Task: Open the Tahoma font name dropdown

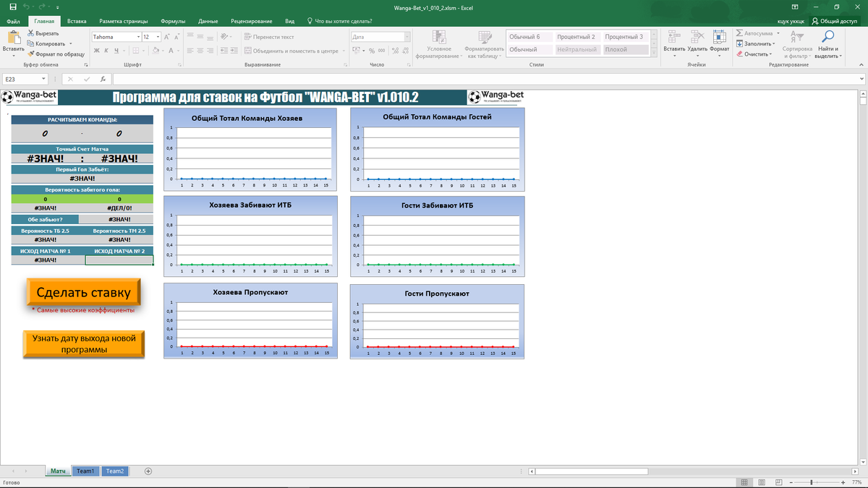Action: 137,36
